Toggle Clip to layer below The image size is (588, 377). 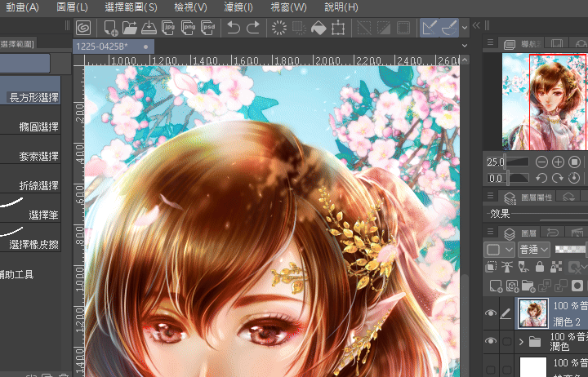click(x=491, y=267)
